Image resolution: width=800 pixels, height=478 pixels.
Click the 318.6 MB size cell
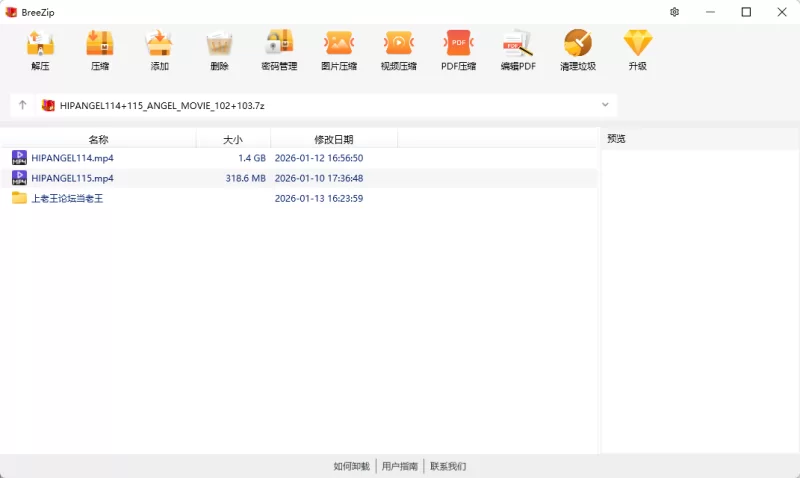tap(245, 178)
